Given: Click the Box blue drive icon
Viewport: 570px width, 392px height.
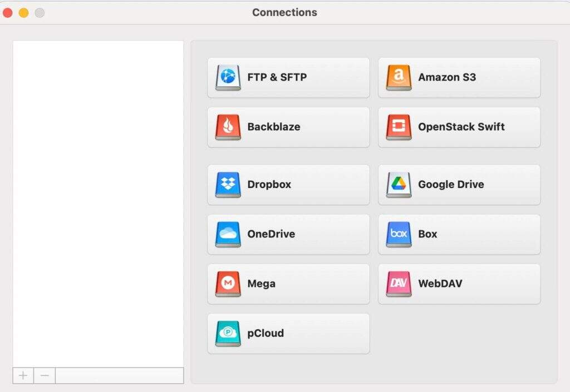Looking at the screenshot, I should pos(399,234).
